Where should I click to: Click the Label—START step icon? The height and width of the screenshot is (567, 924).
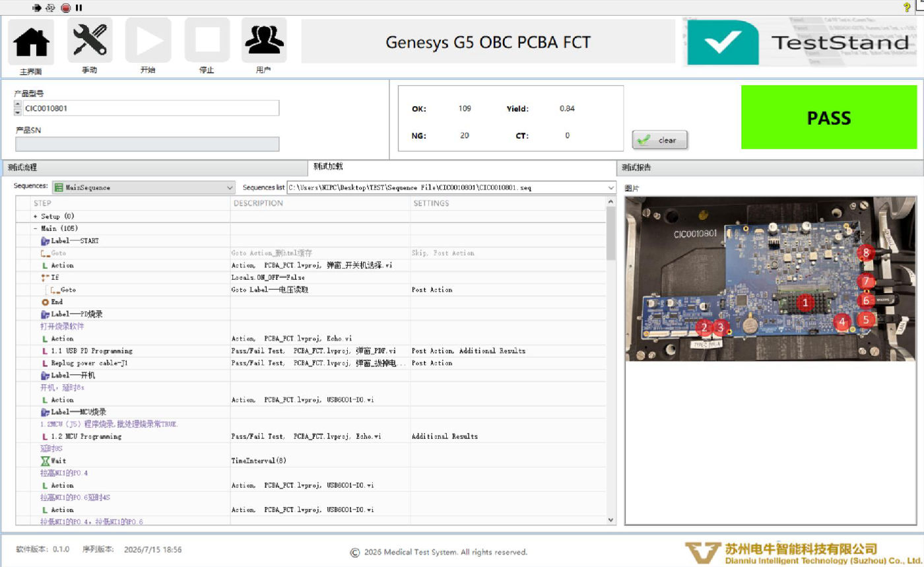point(45,241)
